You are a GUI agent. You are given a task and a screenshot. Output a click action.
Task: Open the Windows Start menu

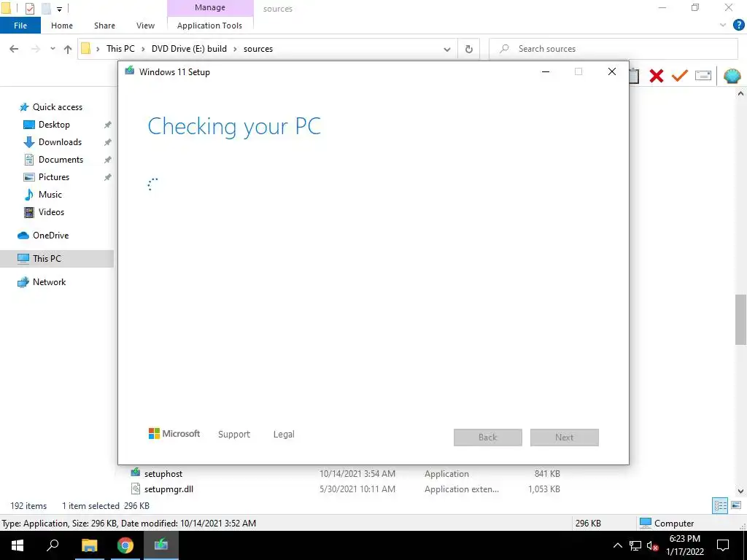click(x=18, y=545)
